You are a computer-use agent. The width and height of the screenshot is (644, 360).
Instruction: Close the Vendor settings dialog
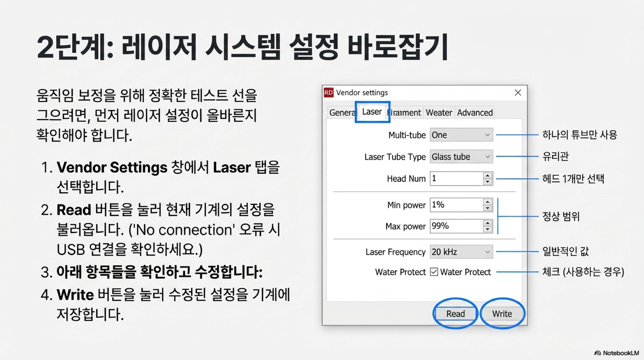(518, 93)
